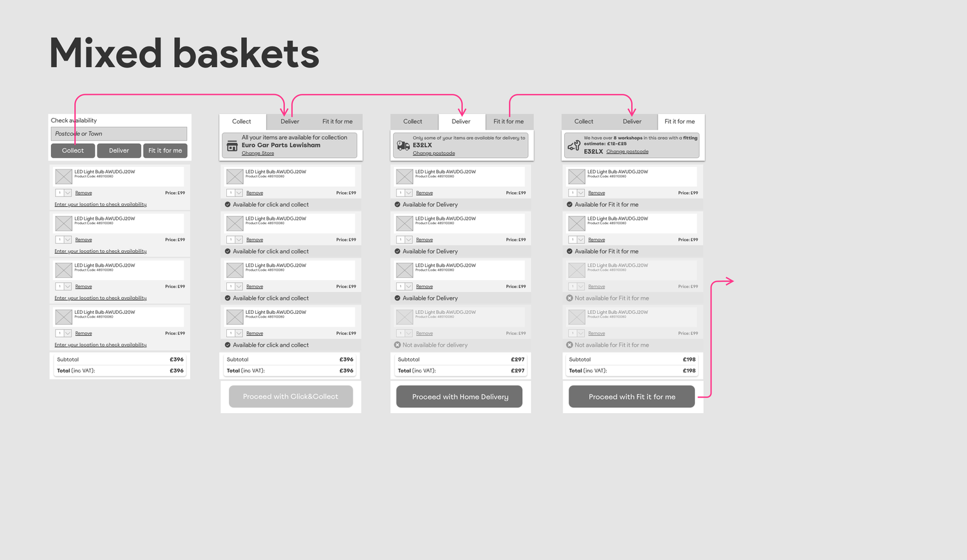Open quantity dropdown of first item in Check availability panel

coord(68,193)
